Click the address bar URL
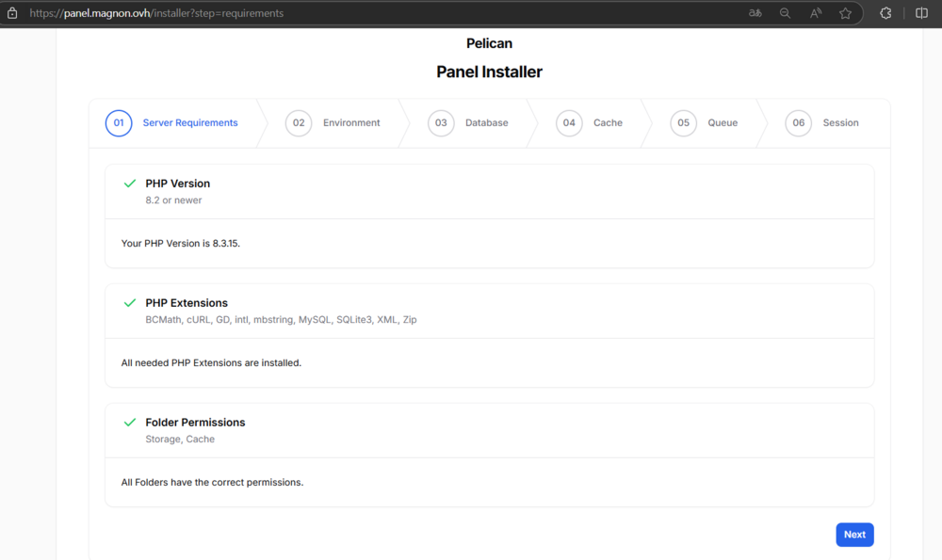942x560 pixels. coord(156,13)
